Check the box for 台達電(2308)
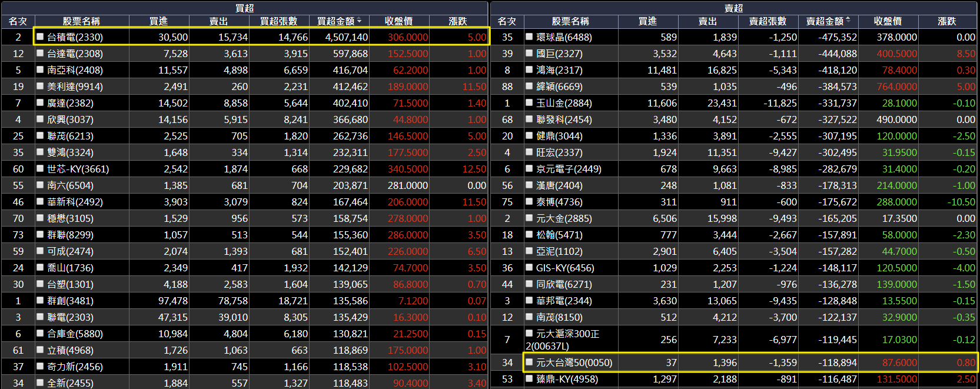This screenshot has width=980, height=389. tap(40, 53)
